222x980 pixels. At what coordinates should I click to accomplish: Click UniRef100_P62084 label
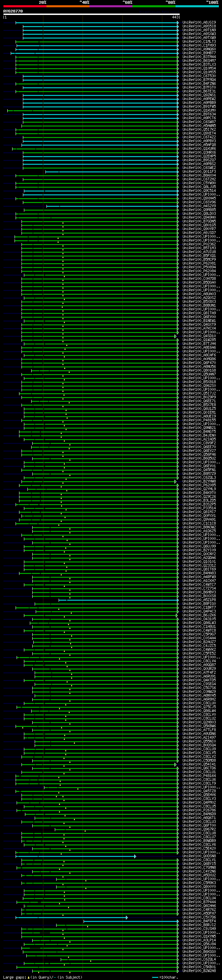click(x=199, y=271)
